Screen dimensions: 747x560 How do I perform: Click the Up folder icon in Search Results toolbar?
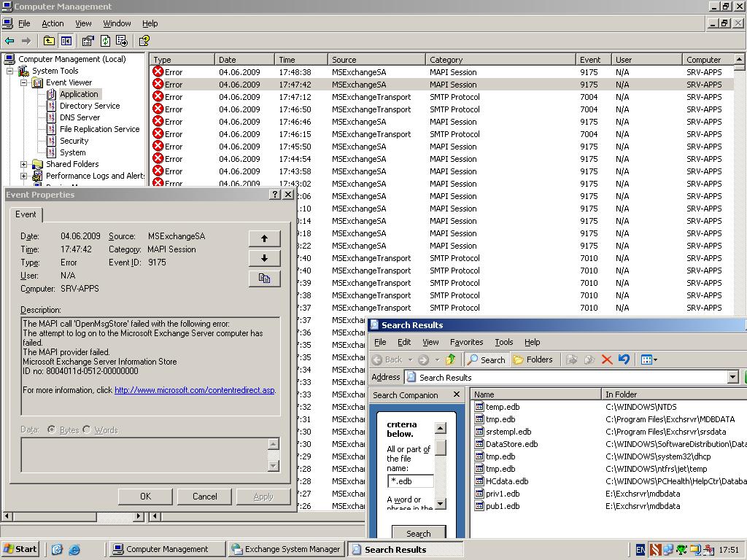pyautogui.click(x=450, y=359)
